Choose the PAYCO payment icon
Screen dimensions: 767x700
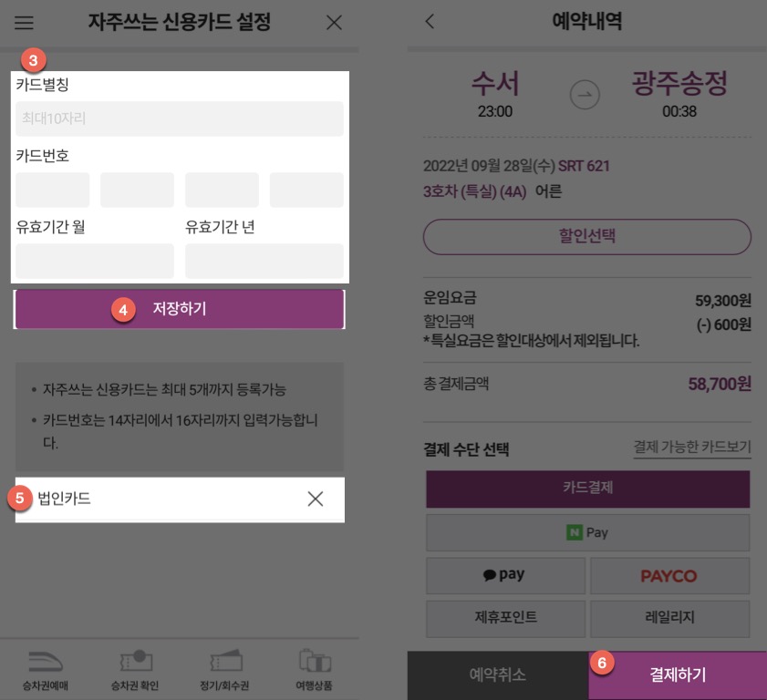point(668,575)
